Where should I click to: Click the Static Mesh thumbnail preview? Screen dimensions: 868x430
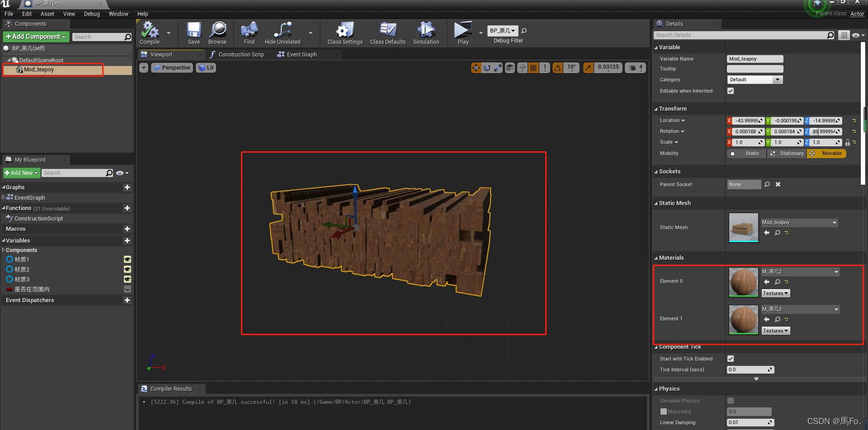(x=743, y=227)
